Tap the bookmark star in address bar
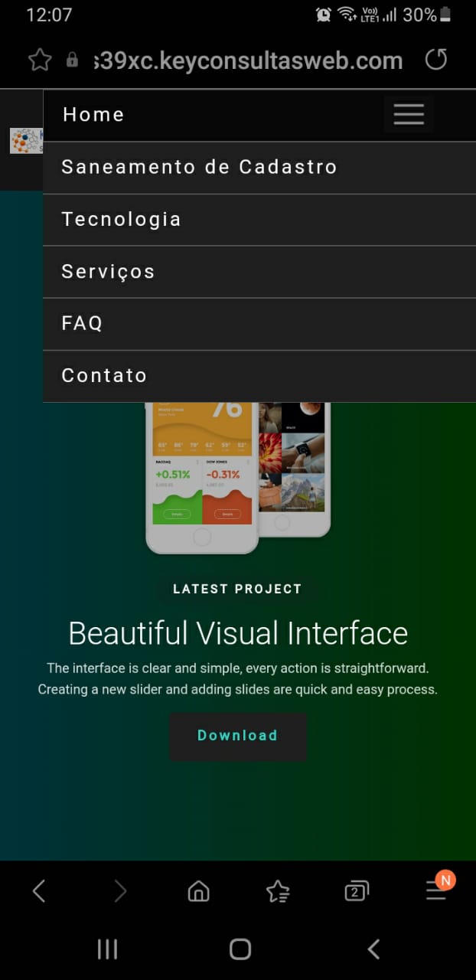The image size is (476, 980). (x=40, y=60)
